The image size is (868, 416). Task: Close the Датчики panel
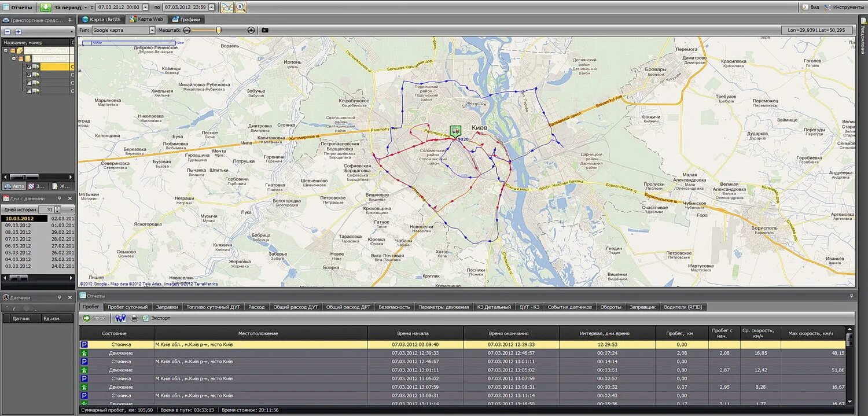click(70, 297)
